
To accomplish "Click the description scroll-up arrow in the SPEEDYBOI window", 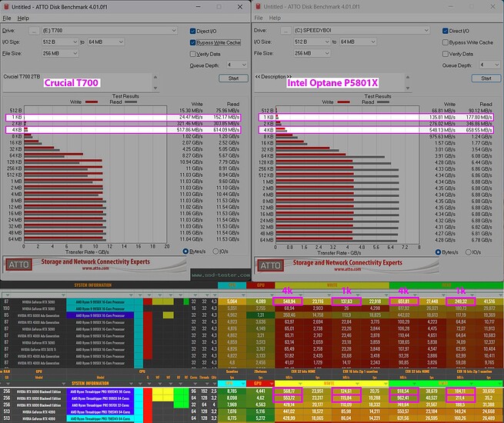I will (408, 77).
